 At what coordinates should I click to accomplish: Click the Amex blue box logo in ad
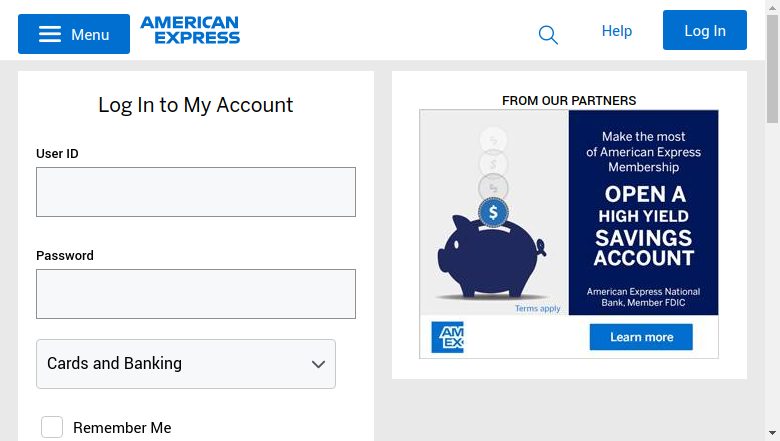pos(447,337)
